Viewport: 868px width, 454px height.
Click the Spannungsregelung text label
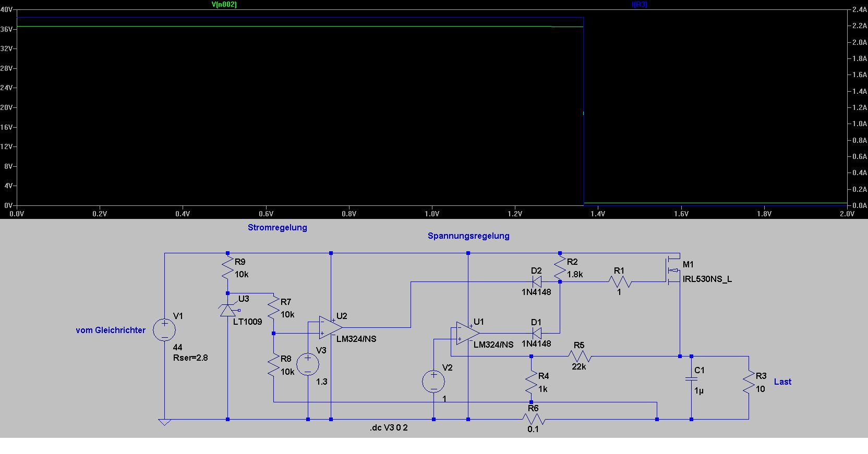pos(468,236)
